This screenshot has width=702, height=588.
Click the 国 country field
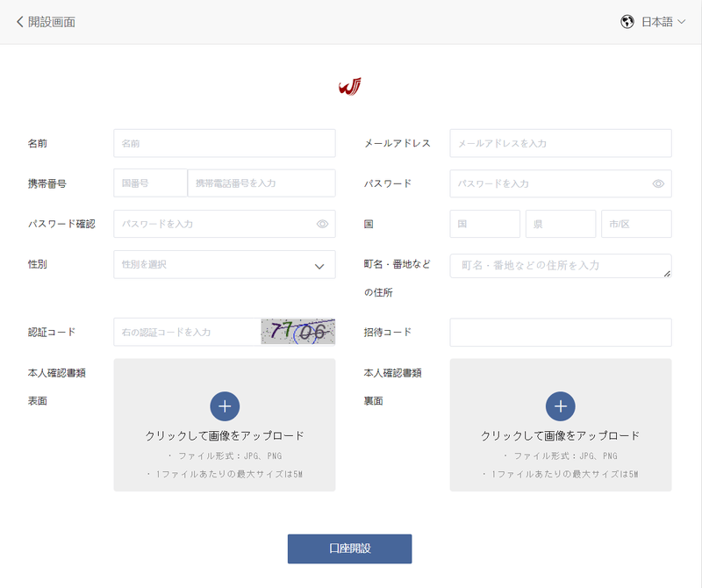[x=485, y=224]
